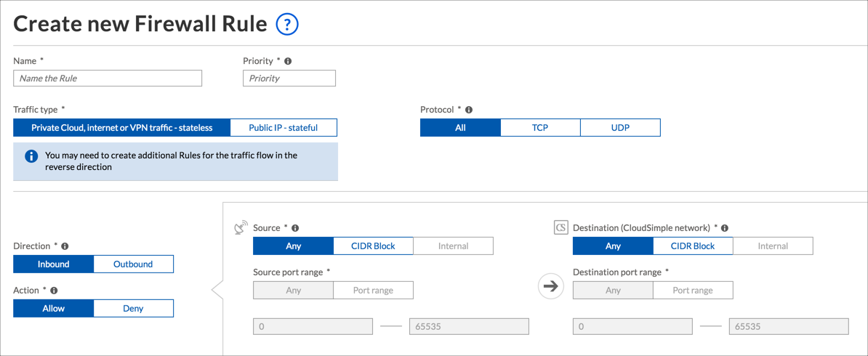The width and height of the screenshot is (868, 356).
Task: Select Port range for Source port
Action: click(373, 291)
